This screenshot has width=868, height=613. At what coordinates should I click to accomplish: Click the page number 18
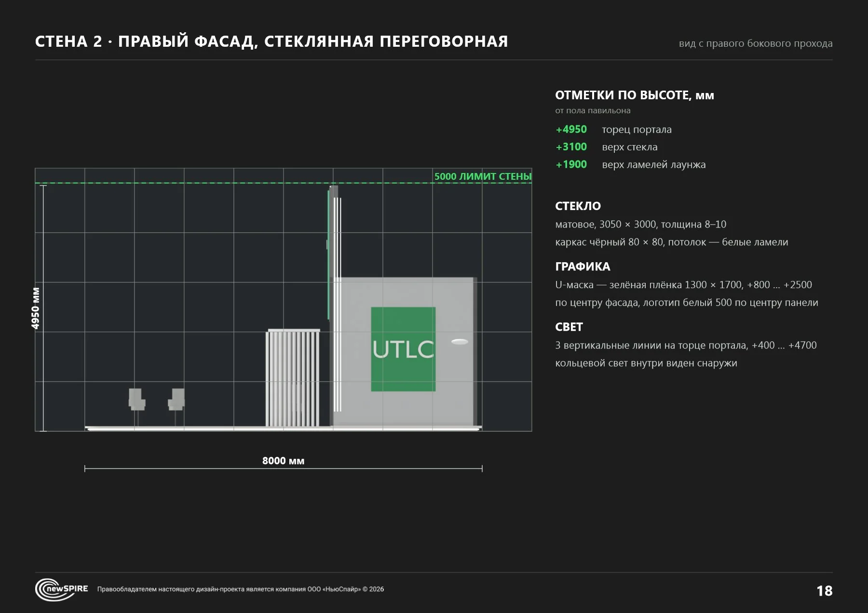coord(825,591)
